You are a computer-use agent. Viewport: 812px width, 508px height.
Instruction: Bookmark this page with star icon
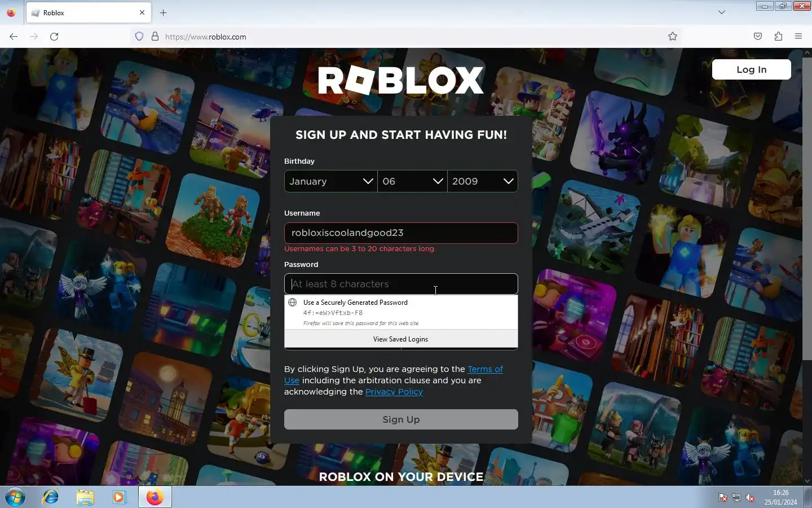(673, 37)
